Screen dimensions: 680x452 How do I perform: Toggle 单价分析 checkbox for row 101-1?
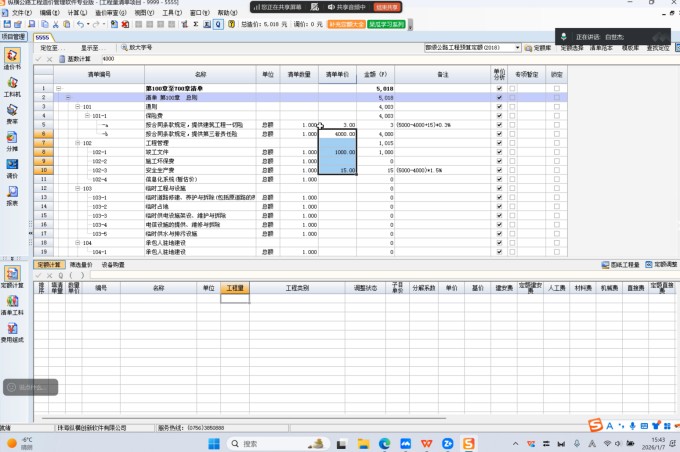[x=500, y=115]
